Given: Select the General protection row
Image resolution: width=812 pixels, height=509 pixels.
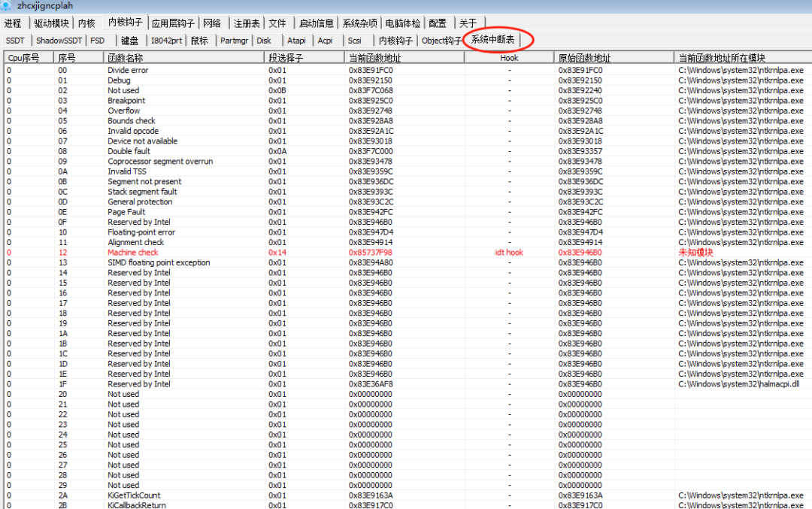Looking at the screenshot, I should (408, 202).
